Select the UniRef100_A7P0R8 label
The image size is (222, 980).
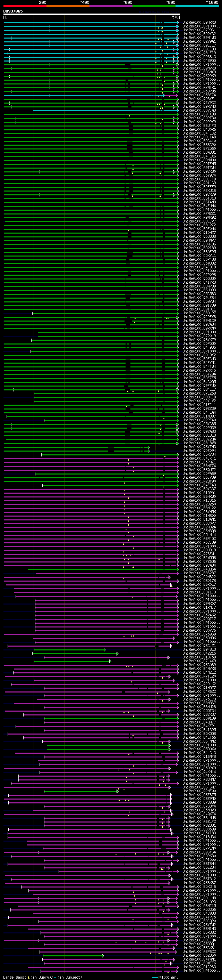pyautogui.click(x=199, y=275)
